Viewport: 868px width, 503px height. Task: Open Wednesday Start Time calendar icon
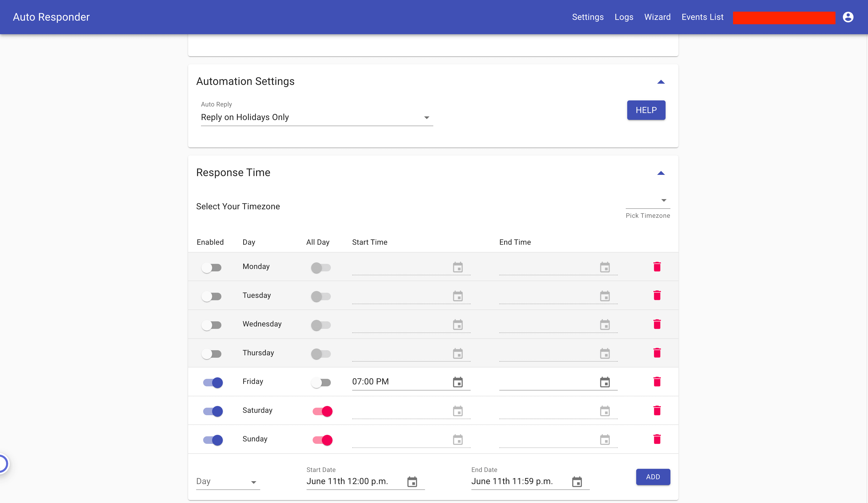tap(458, 325)
